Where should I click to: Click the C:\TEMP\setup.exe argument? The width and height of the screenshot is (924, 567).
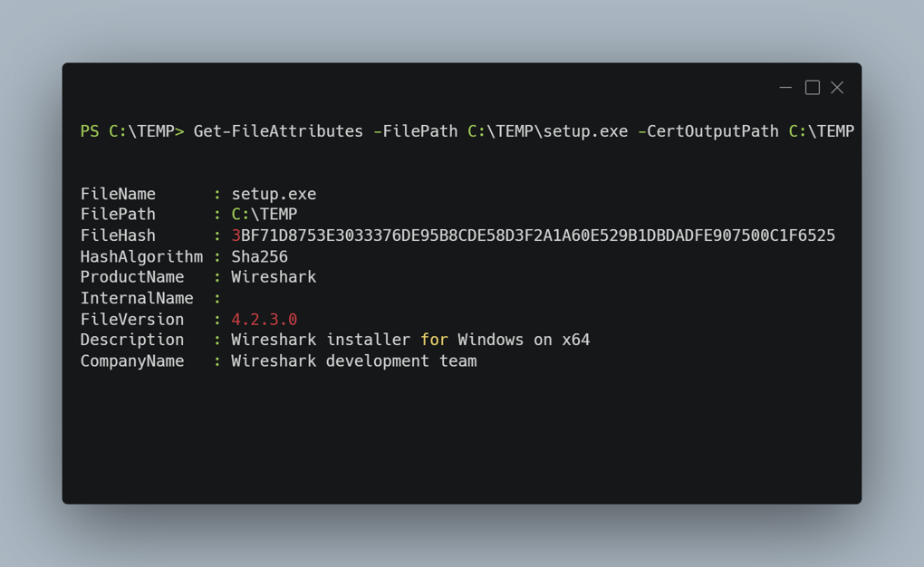[547, 131]
